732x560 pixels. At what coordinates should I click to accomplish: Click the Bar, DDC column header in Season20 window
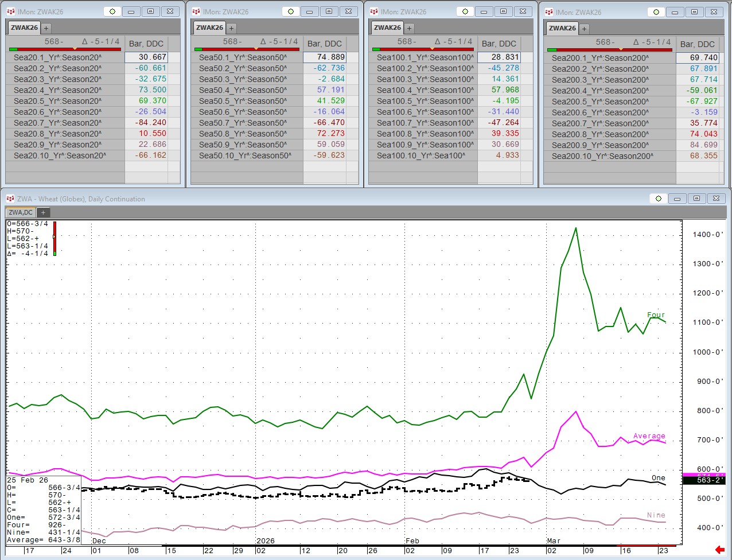[x=146, y=44]
